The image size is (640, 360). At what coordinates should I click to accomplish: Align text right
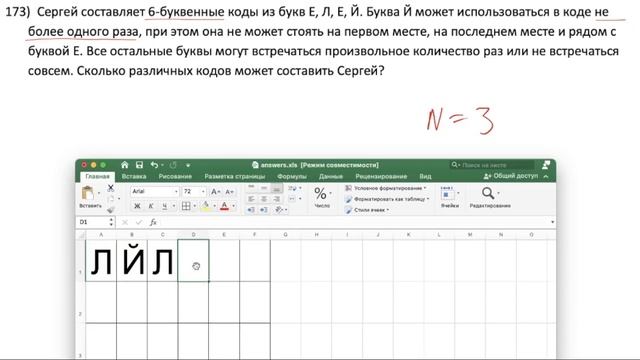tap(277, 199)
